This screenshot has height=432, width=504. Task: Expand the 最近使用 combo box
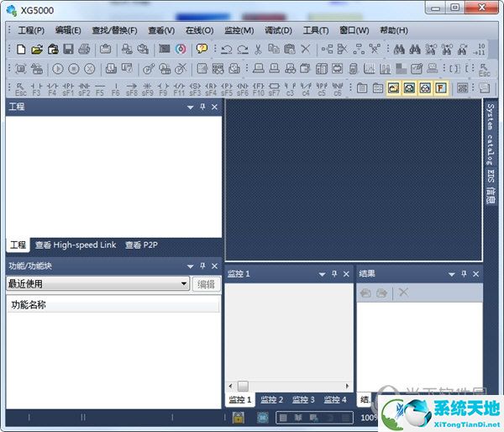[184, 284]
